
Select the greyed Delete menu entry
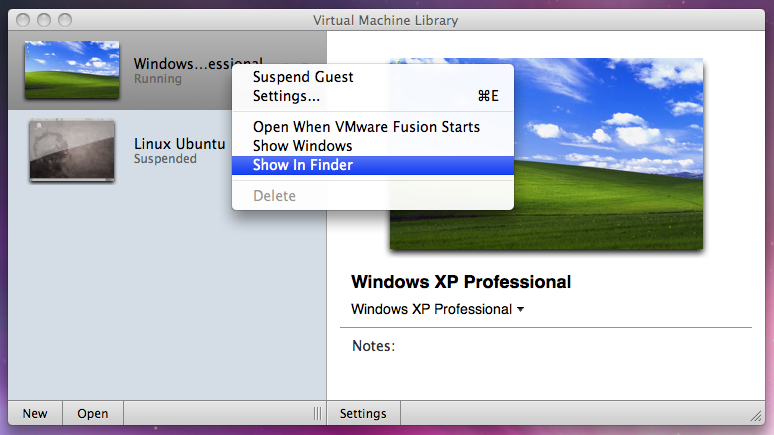coord(373,196)
